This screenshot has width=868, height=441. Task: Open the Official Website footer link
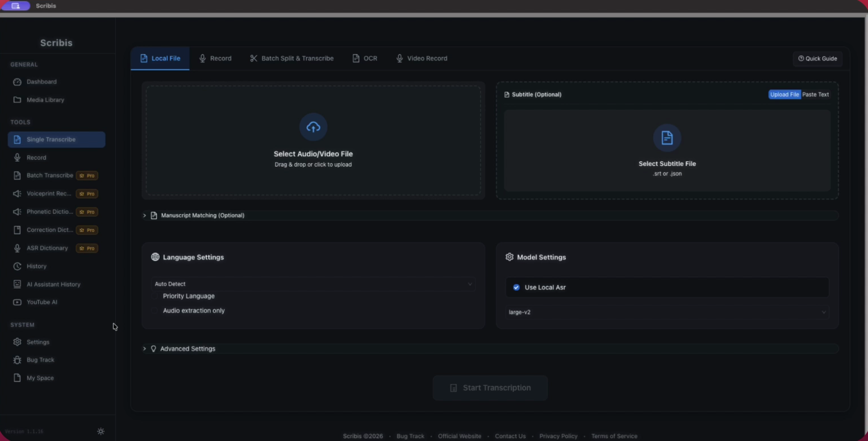(460, 436)
